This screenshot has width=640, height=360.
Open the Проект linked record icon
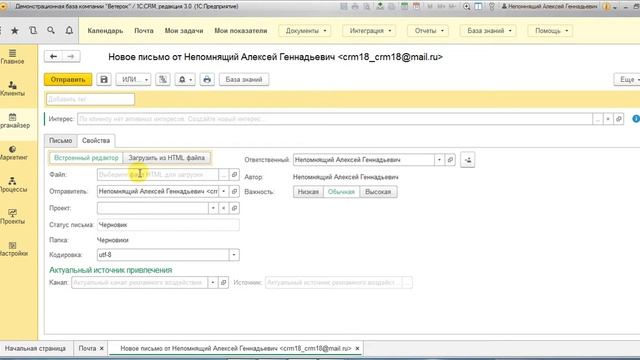tap(234, 208)
